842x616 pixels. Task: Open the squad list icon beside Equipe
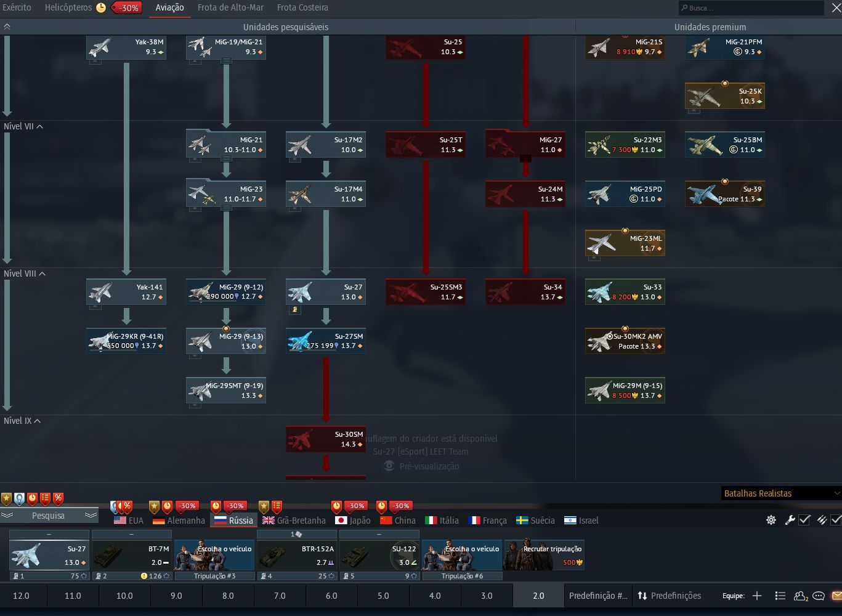coord(780,596)
